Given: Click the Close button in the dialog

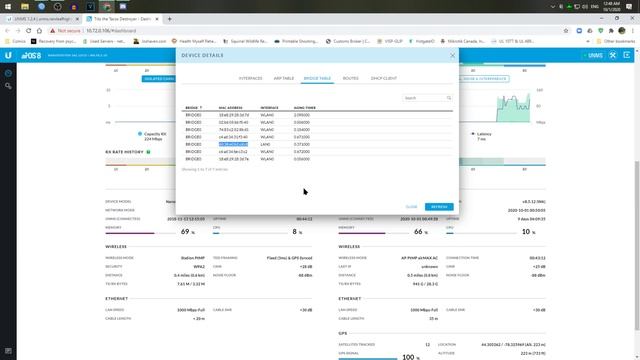Looking at the screenshot, I should click(411, 207).
